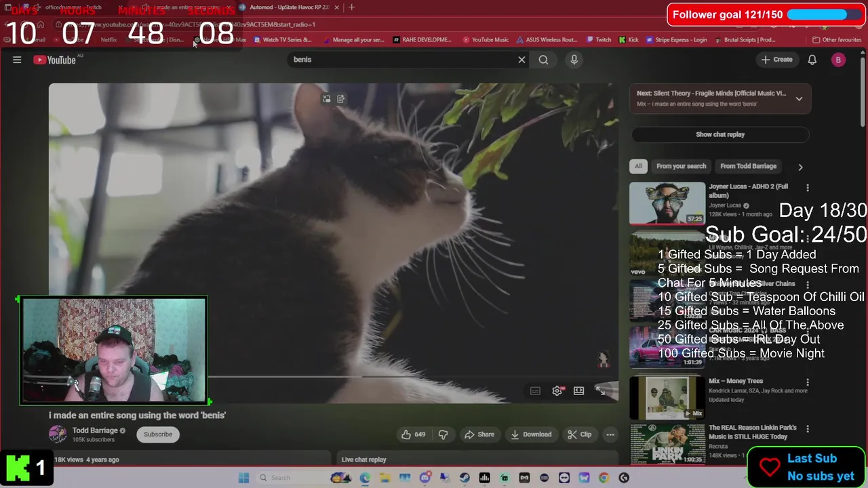Image resolution: width=868 pixels, height=488 pixels.
Task: Open Microsoft Edge from taskbar
Action: coord(365,478)
